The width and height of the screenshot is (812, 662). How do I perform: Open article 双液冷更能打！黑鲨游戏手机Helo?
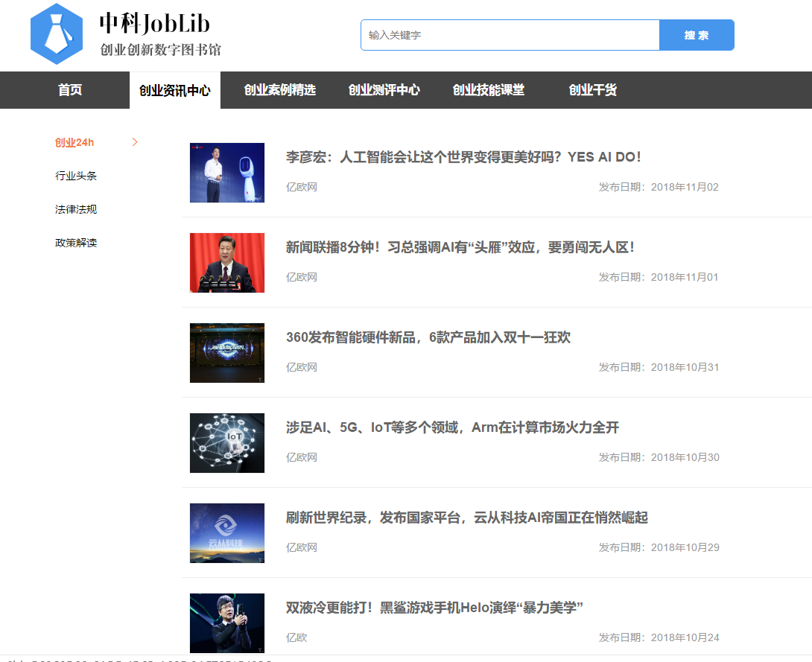click(434, 608)
